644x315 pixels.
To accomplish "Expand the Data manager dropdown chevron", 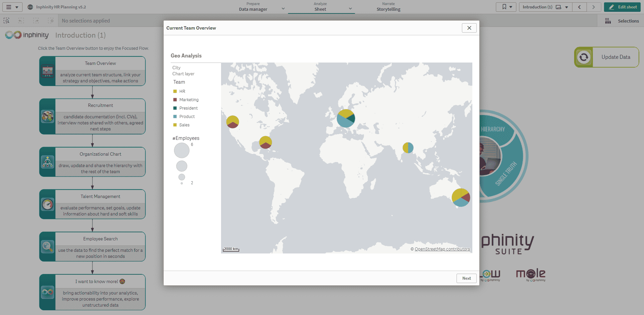I will 283,8.
